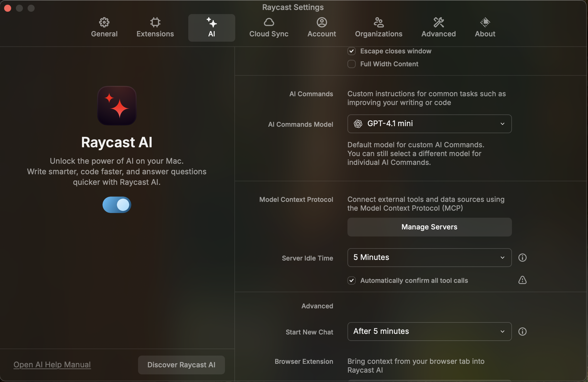Toggle Raycast AI switch off
The width and height of the screenshot is (588, 382).
point(117,205)
